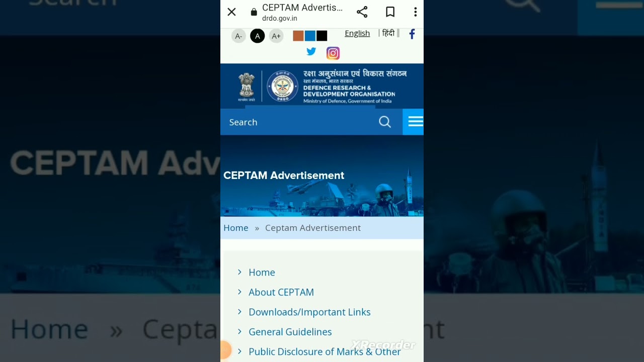Screen dimensions: 644x362
Task: Click chevron beside Home menu item
Action: point(239,272)
